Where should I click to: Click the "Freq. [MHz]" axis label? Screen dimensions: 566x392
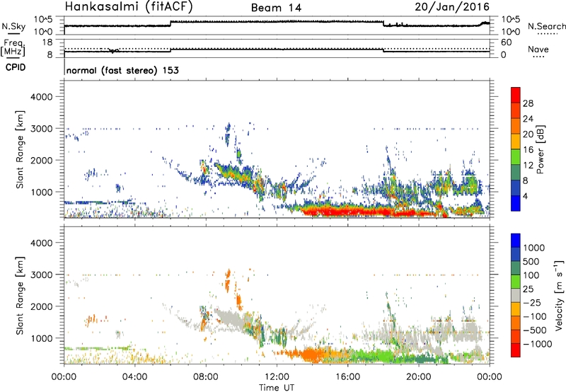(x=13, y=48)
